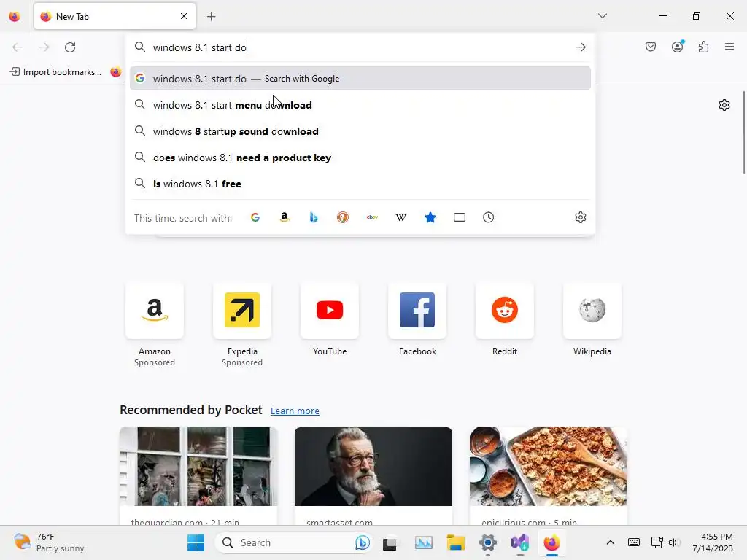Open the taskbar clock 4:55 PM
Screen dimensions: 747x560
[712, 542]
